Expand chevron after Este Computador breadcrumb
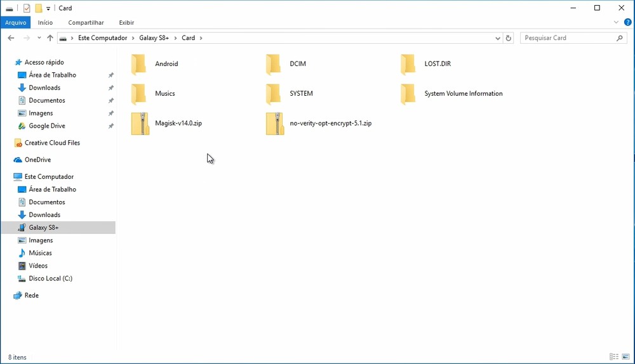 [133, 38]
